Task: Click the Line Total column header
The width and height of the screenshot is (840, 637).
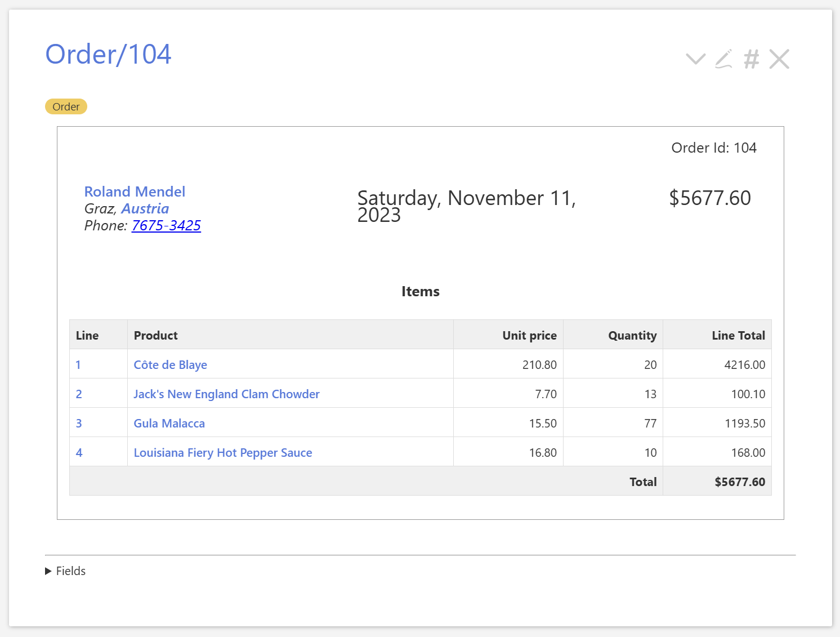Action: 738,336
